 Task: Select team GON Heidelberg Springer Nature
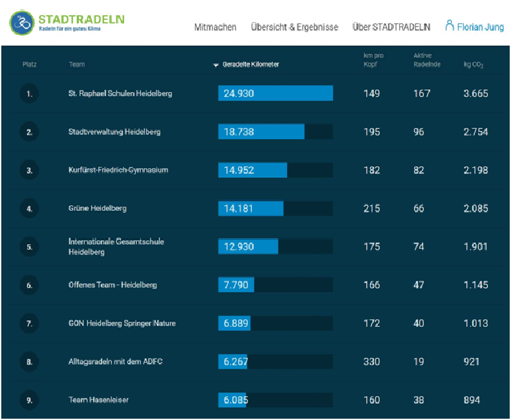122,323
